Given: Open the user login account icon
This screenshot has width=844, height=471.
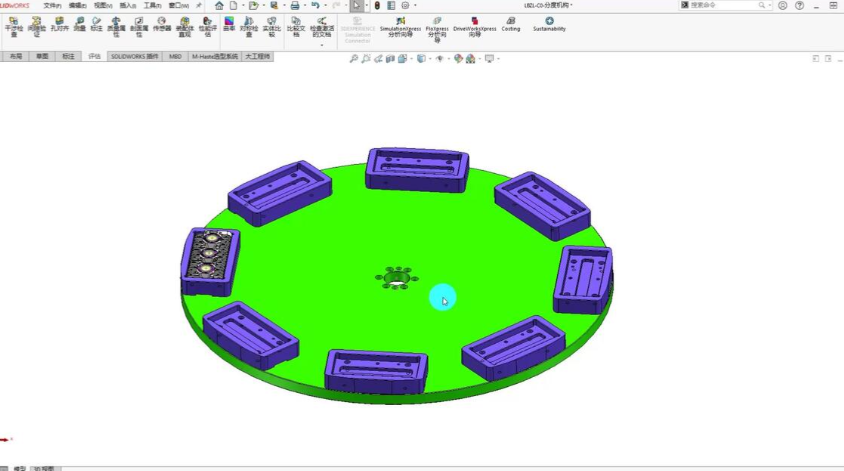Looking at the screenshot, I should (x=783, y=5).
